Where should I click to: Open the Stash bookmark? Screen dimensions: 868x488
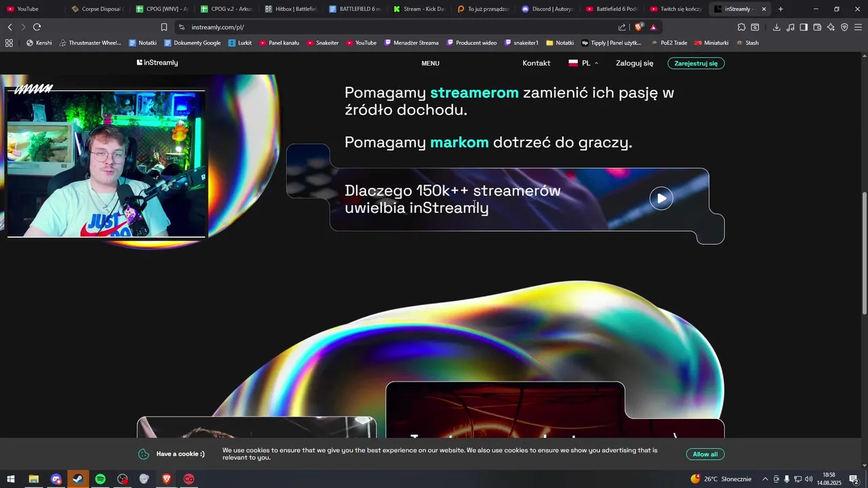pos(748,43)
